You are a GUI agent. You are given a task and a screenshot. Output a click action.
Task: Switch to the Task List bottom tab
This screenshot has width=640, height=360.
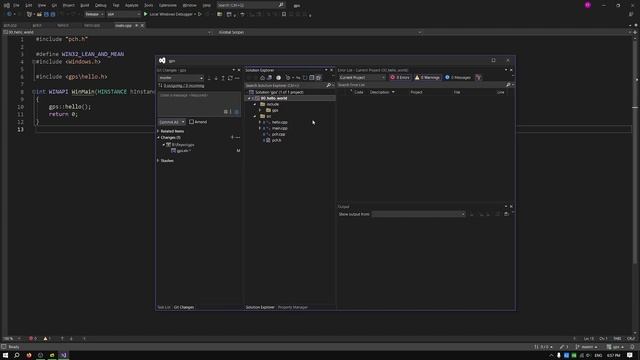point(164,307)
